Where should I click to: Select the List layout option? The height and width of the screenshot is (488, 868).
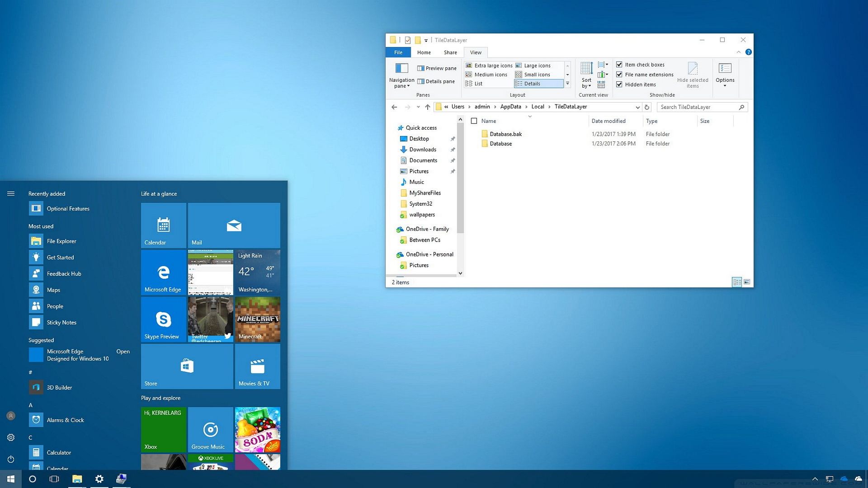pos(478,84)
